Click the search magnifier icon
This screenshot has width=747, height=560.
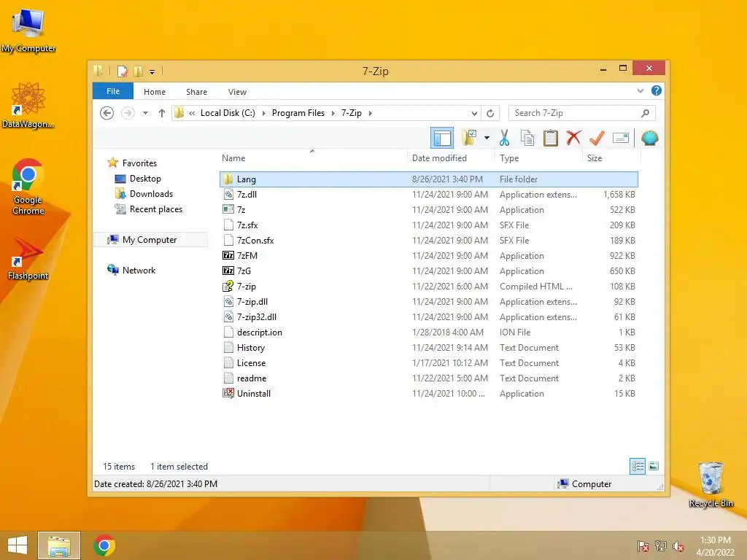(x=645, y=113)
